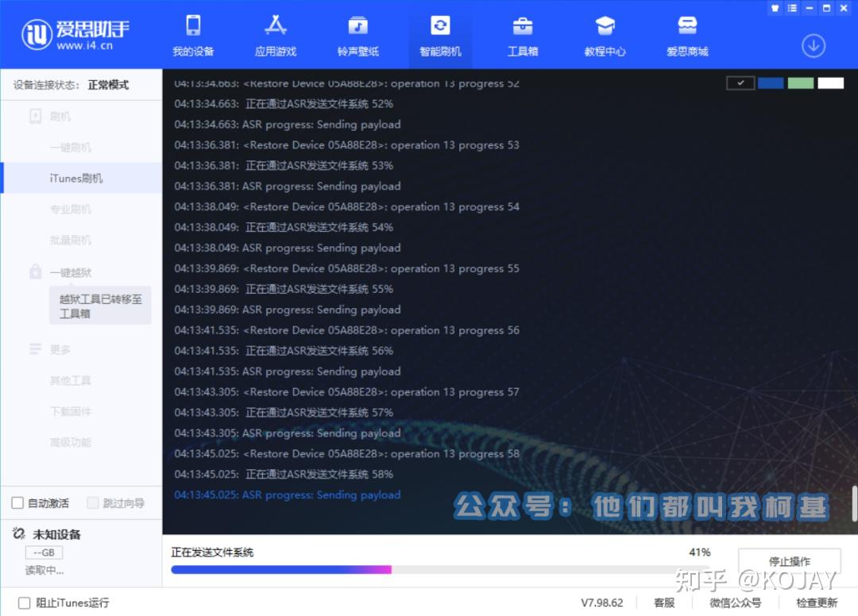Viewport: 858px width, 616px height.
Task: Open 高级功能 in sidebar
Action: (x=71, y=442)
